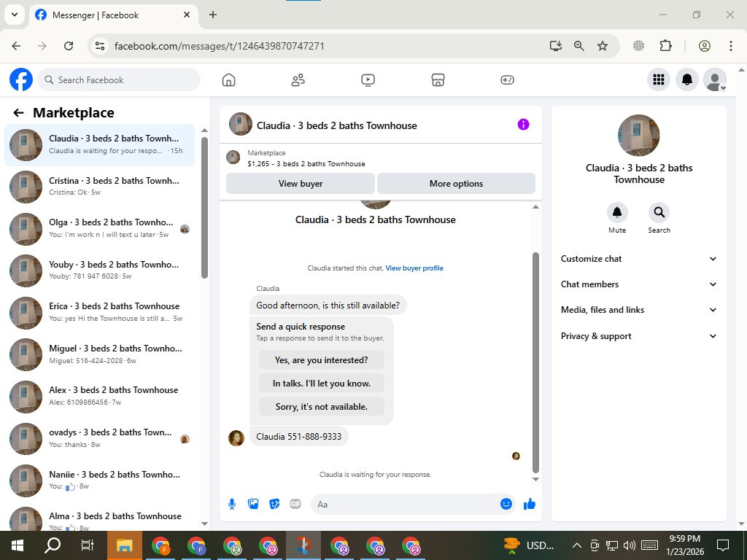Click the volume speaker tray icon
747x560 pixels.
point(630,545)
